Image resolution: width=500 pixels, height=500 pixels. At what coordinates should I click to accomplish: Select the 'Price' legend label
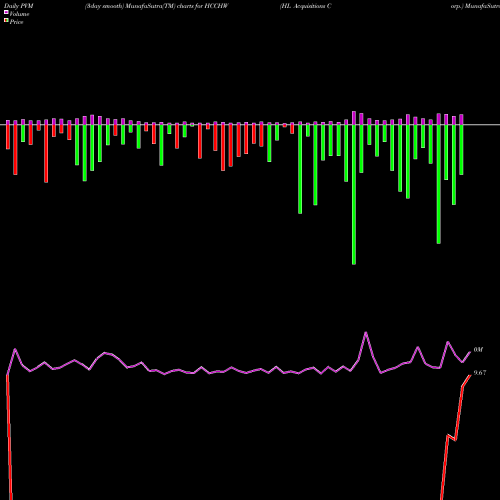tap(16, 22)
